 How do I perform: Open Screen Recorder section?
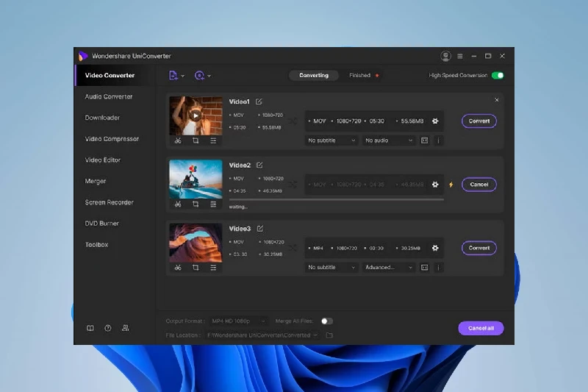coord(109,202)
